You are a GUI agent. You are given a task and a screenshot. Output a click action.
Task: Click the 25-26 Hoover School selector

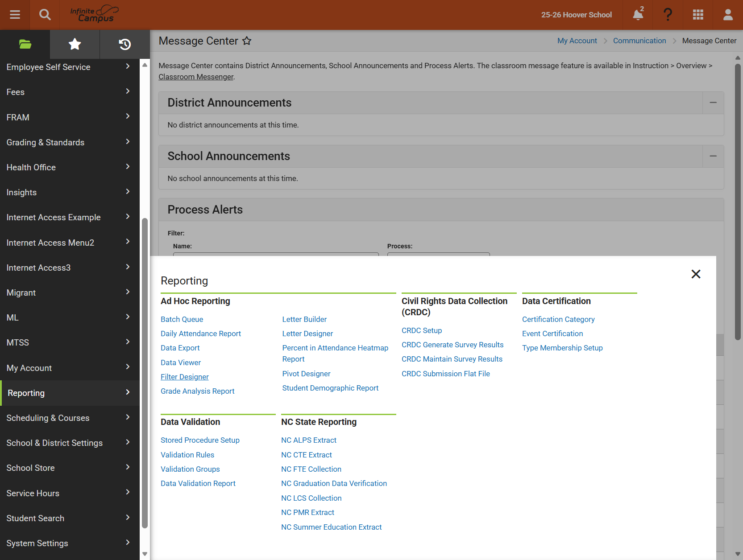tap(577, 15)
